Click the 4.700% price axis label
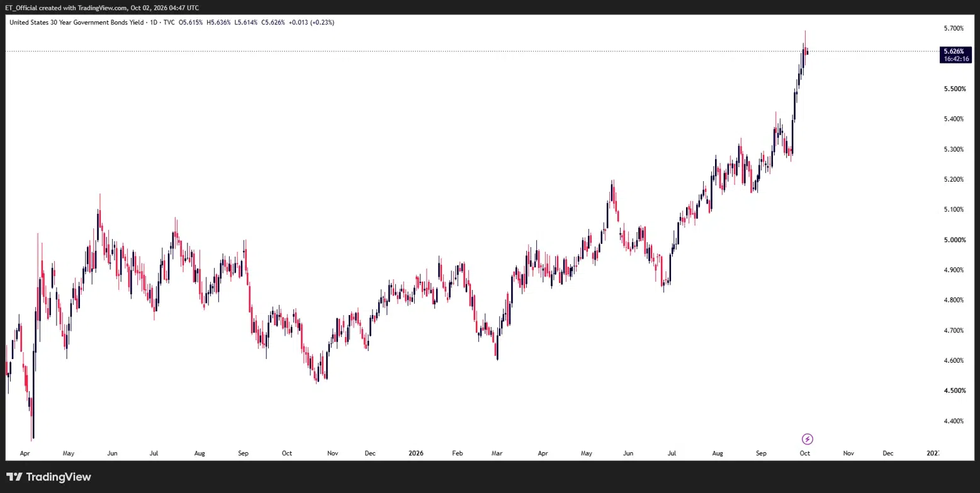 pyautogui.click(x=954, y=330)
